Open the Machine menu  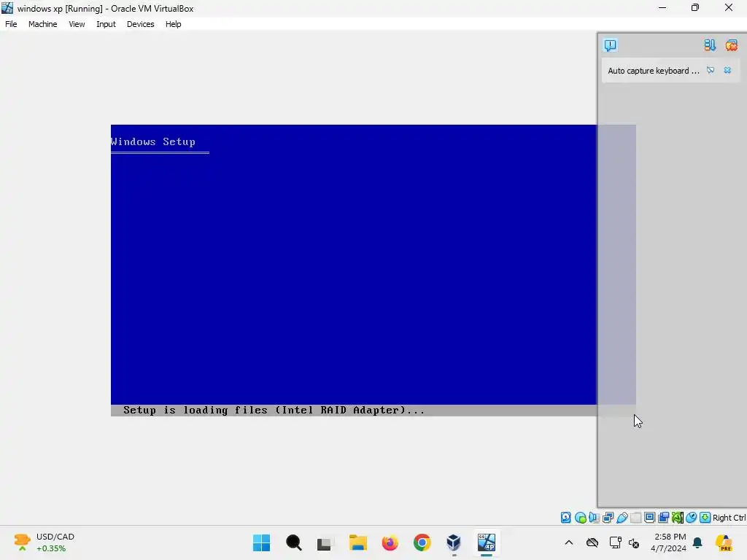click(x=42, y=24)
